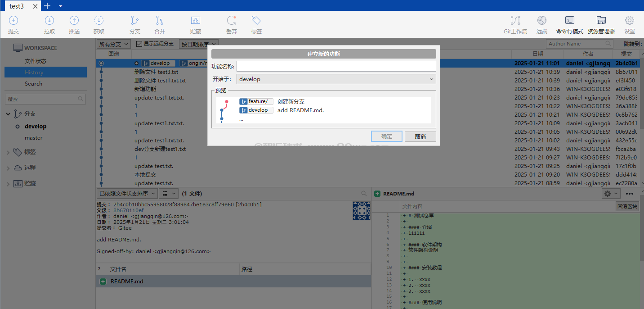The height and width of the screenshot is (309, 644).
Task: Select History in the WORKSPACE sidebar
Action: coord(34,73)
